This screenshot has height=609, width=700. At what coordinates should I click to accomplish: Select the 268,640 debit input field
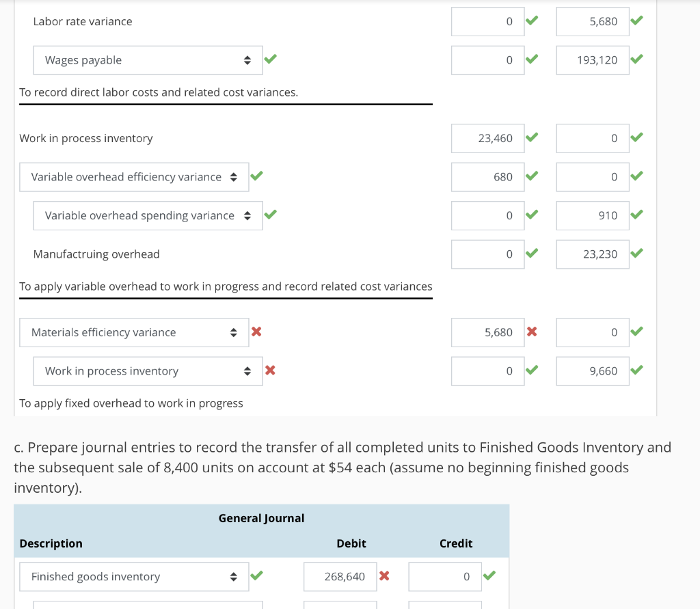(x=340, y=576)
